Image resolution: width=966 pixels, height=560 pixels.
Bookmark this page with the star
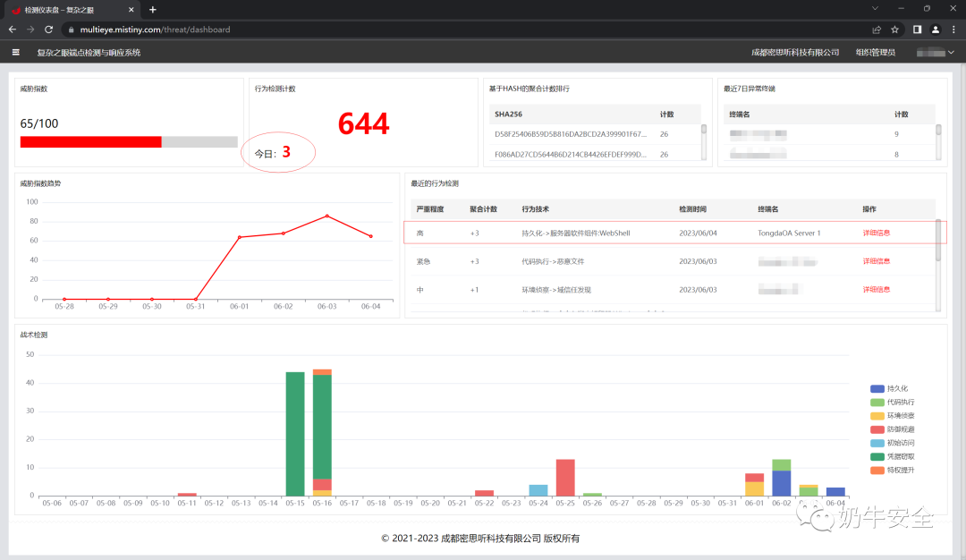[x=894, y=29]
